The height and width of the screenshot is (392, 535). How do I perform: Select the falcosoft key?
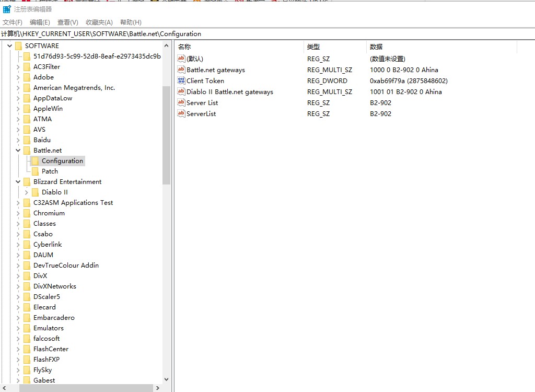[46, 338]
